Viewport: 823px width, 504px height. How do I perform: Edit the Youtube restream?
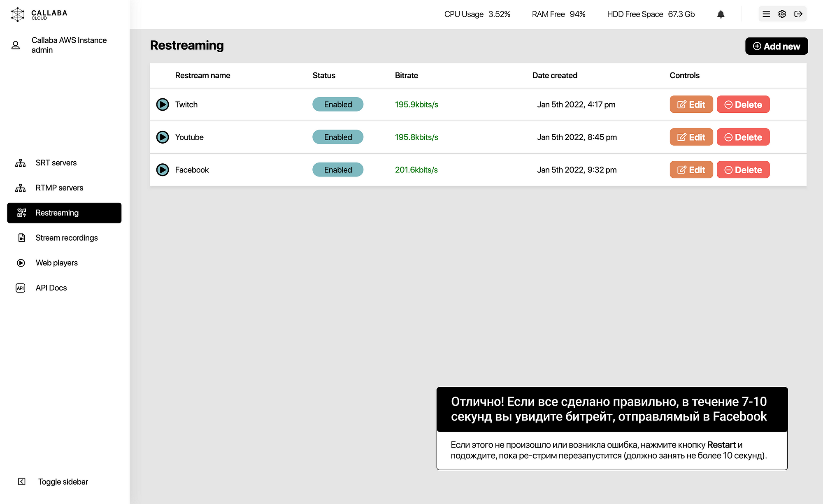tap(691, 137)
